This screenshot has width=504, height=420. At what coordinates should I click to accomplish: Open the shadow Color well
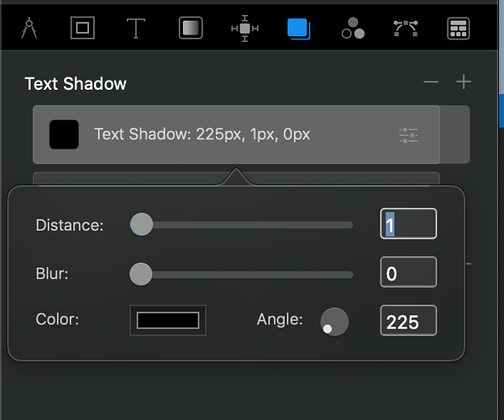(168, 320)
